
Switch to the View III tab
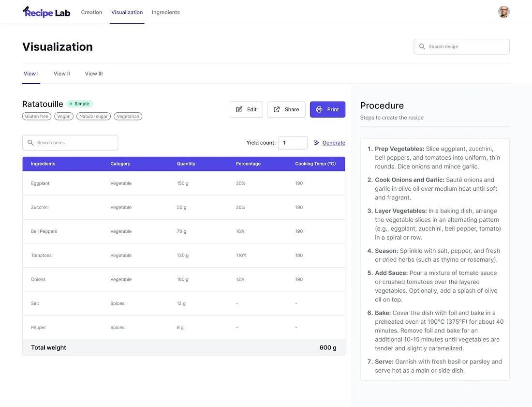93,73
